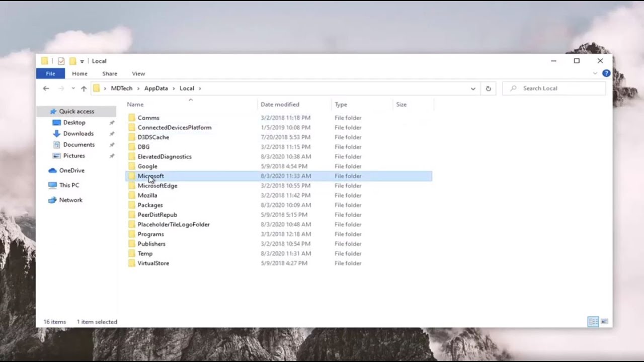Switch to the View ribbon tab
644x362 pixels.
138,73
